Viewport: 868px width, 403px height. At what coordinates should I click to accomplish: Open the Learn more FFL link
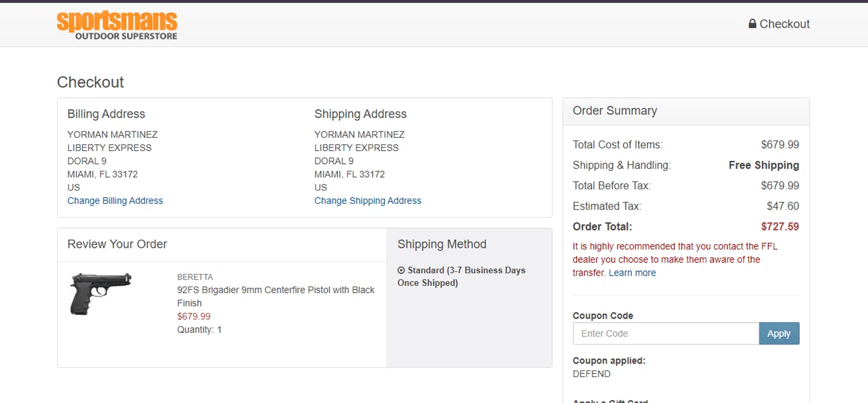632,273
